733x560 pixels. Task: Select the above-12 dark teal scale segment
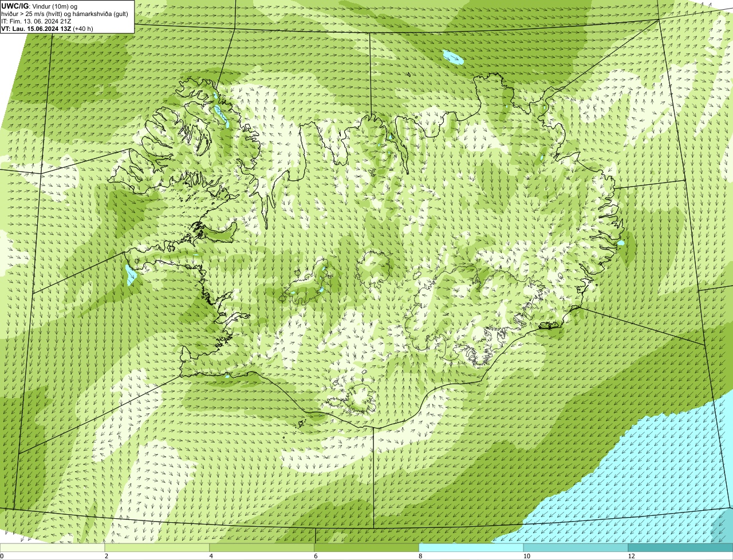680,547
